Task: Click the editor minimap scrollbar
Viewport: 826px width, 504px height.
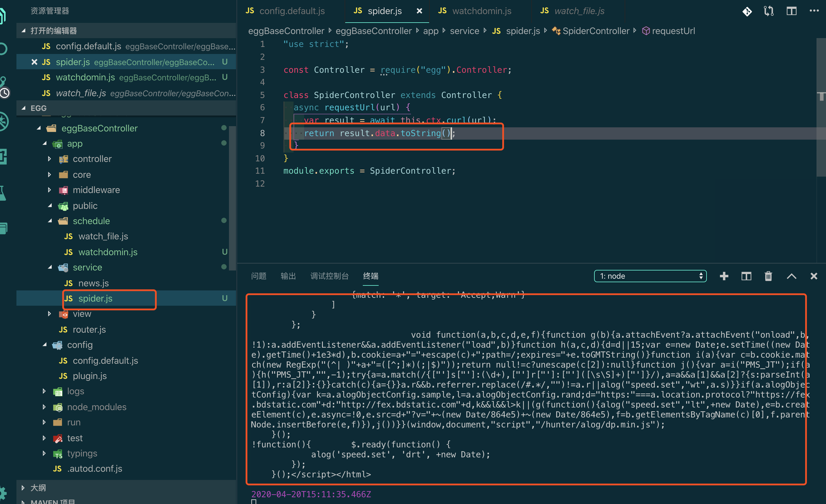Action: pos(821,107)
